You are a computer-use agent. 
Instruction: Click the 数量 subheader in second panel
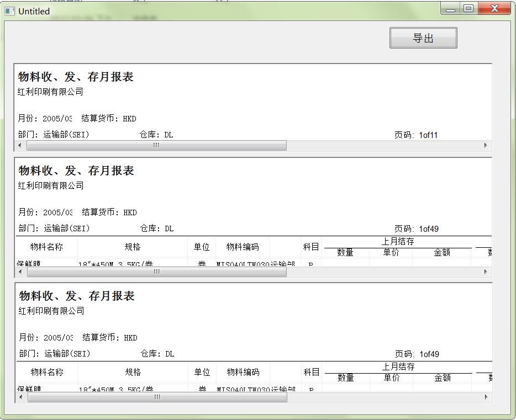[x=345, y=252]
